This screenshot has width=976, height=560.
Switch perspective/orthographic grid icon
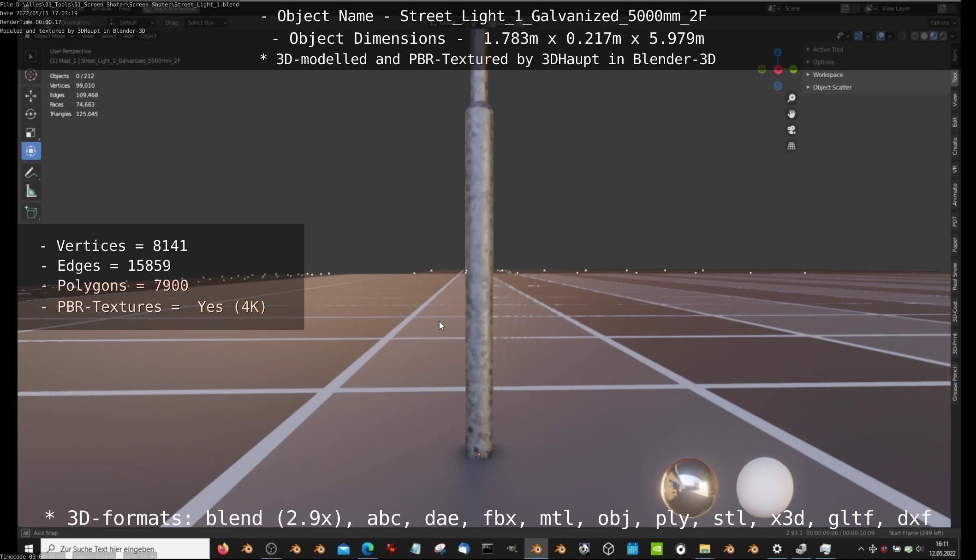pyautogui.click(x=791, y=146)
